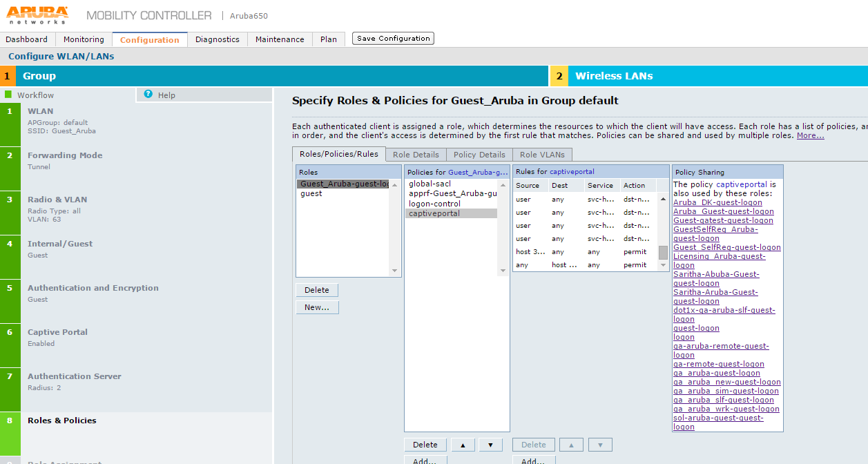
Task: Click Add... under the policies list
Action: 425,460
